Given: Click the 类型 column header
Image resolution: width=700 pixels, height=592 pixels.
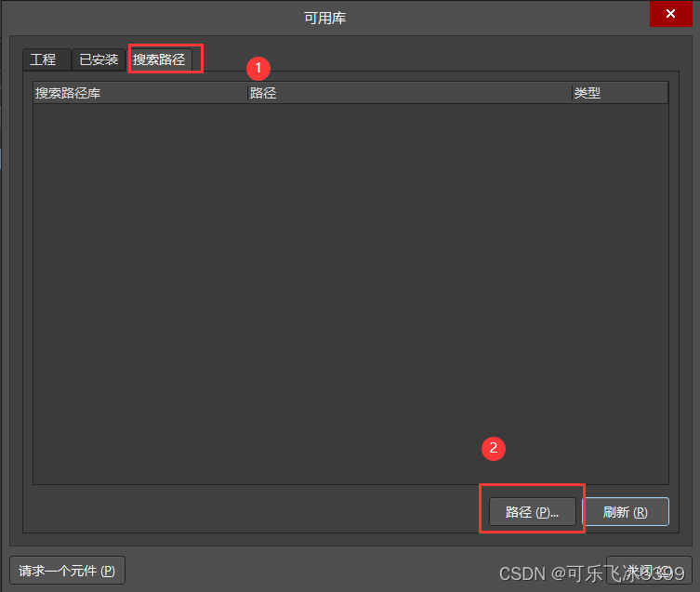Looking at the screenshot, I should [588, 93].
